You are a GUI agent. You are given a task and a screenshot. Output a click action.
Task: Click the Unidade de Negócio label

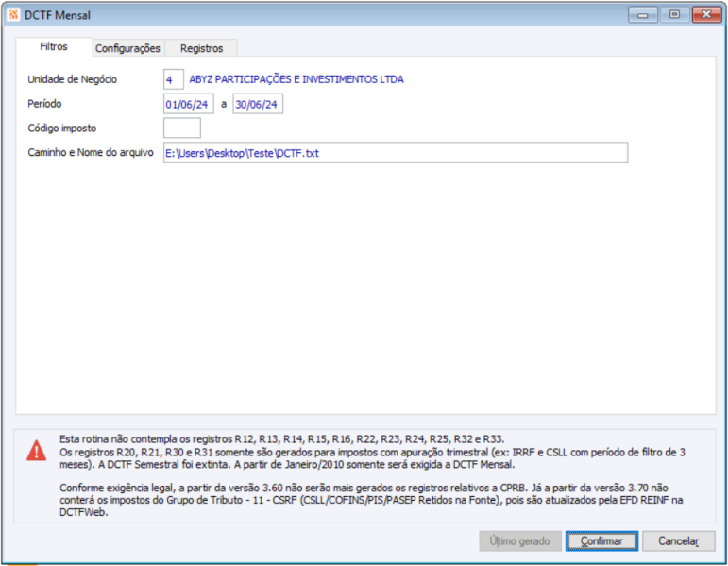coord(73,79)
